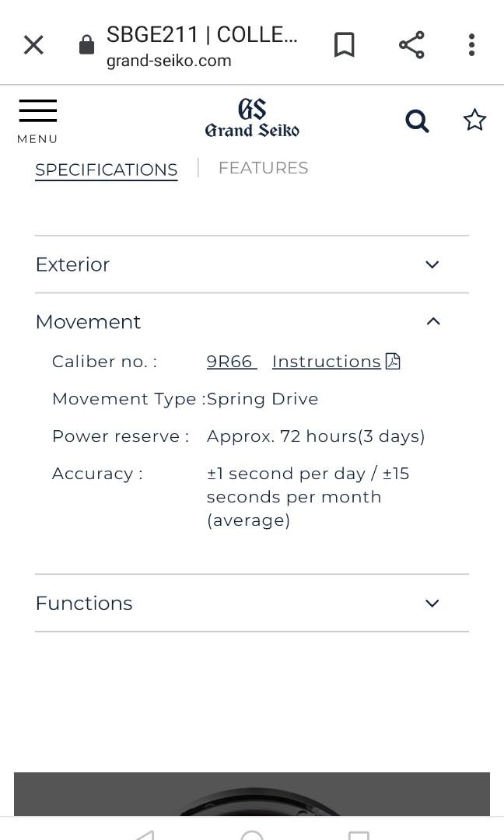Image resolution: width=504 pixels, height=840 pixels.
Task: Open the 9R66 caliber link
Action: click(x=230, y=362)
